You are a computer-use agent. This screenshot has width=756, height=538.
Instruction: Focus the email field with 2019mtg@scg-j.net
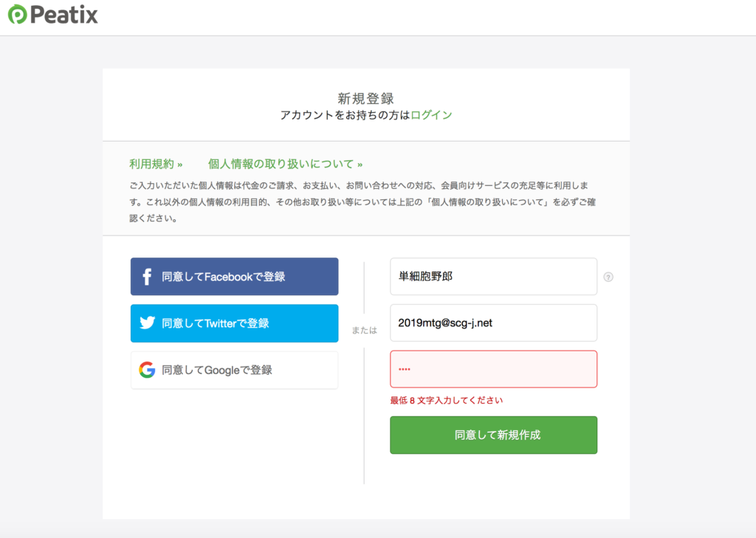pyautogui.click(x=493, y=323)
